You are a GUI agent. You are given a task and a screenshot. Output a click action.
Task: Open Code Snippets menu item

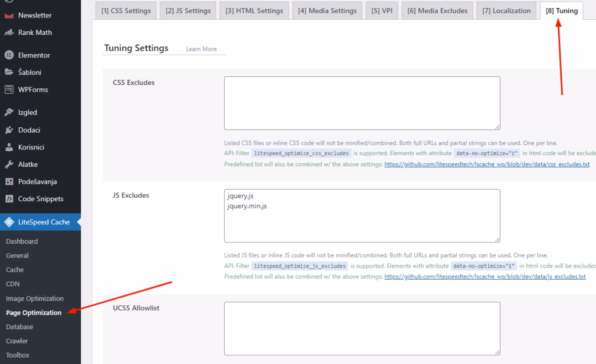(x=40, y=199)
